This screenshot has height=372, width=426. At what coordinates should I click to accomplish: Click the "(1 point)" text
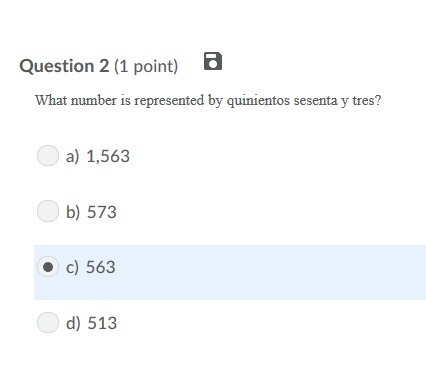click(x=146, y=66)
